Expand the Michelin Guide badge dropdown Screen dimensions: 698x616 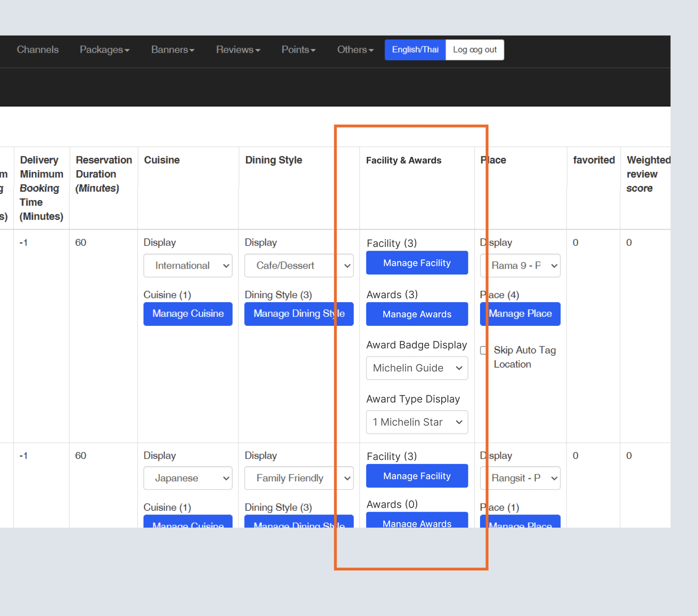tap(417, 368)
